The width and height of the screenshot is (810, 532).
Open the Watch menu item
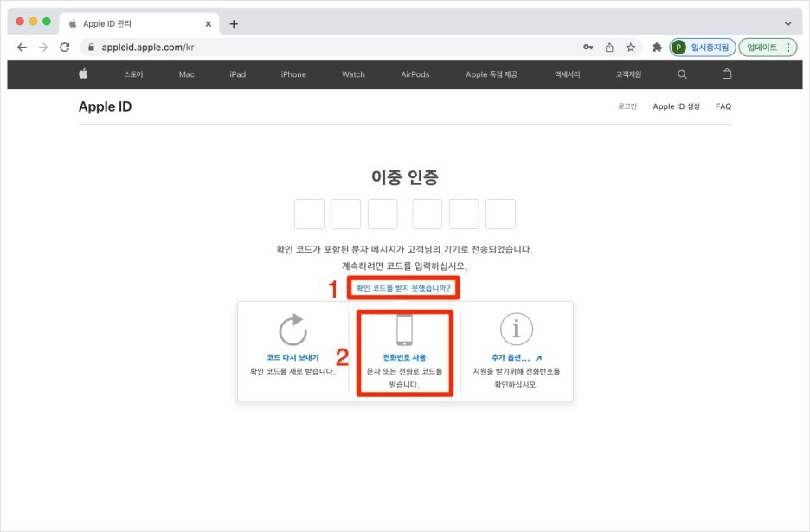353,74
